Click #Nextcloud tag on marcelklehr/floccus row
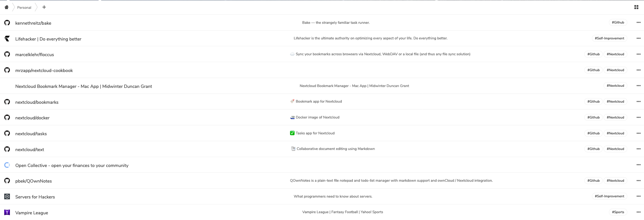 point(615,54)
